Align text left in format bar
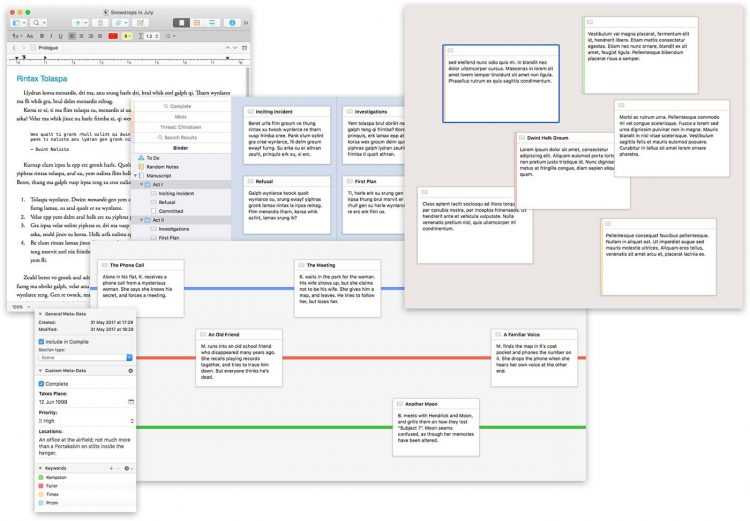This screenshot has height=521, width=750. (x=72, y=36)
